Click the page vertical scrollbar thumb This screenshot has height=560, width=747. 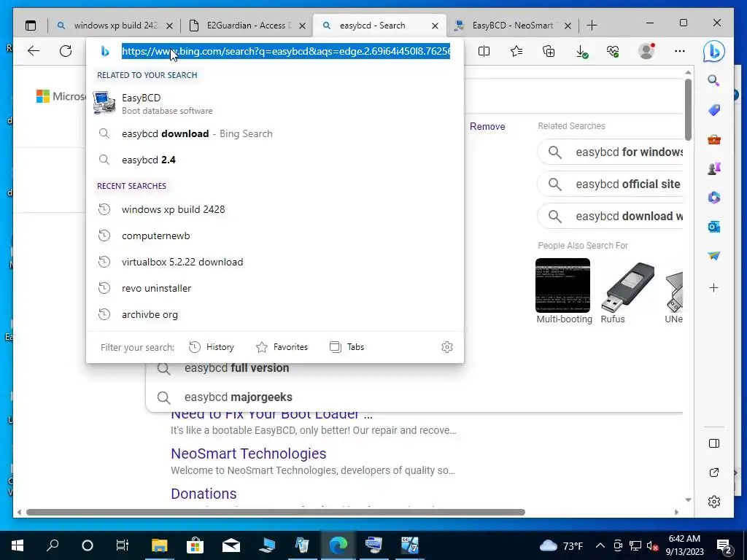pyautogui.click(x=688, y=109)
